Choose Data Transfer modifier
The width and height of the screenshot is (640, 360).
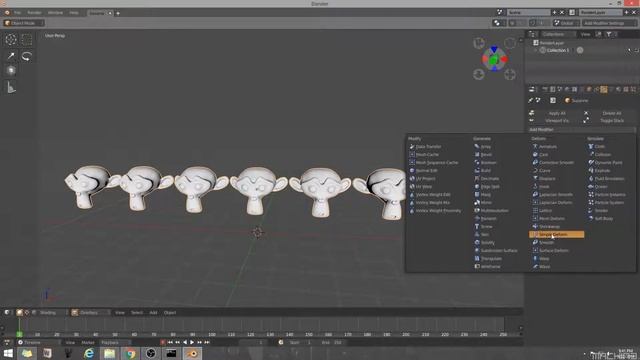425,147
